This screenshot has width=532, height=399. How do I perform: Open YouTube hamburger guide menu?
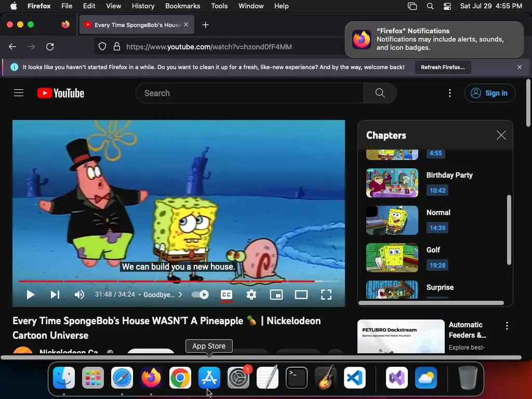pos(19,93)
